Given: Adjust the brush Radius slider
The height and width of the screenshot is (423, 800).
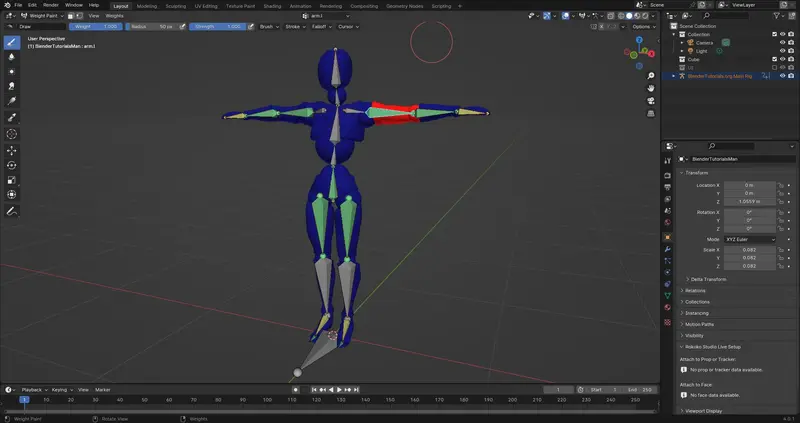Looking at the screenshot, I should (x=152, y=27).
